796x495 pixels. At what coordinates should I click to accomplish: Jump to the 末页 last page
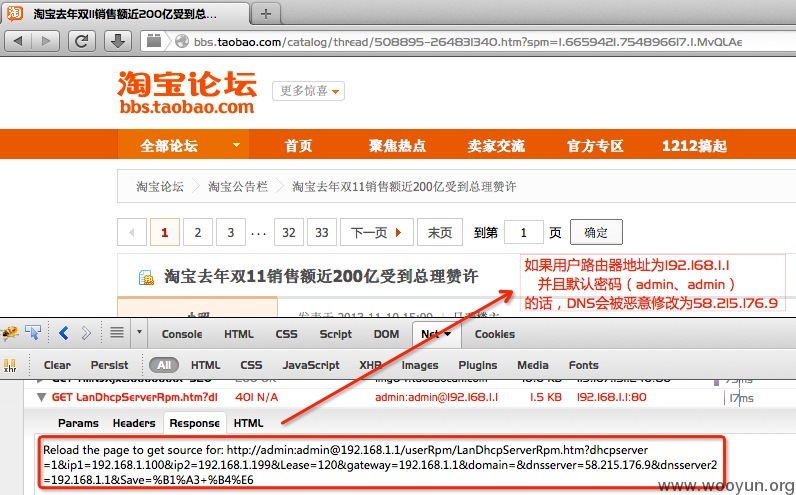[440, 233]
